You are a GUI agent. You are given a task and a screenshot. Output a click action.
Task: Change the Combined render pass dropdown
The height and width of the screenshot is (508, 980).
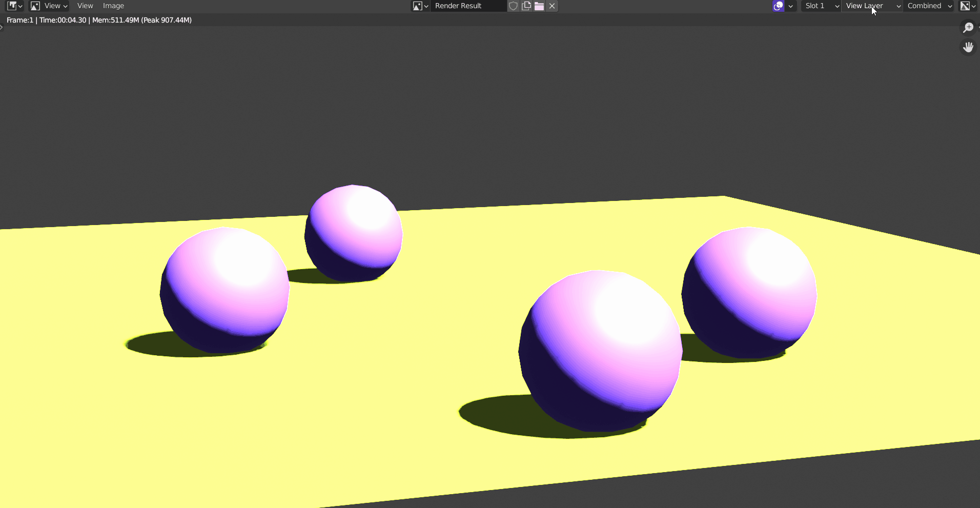coord(928,6)
